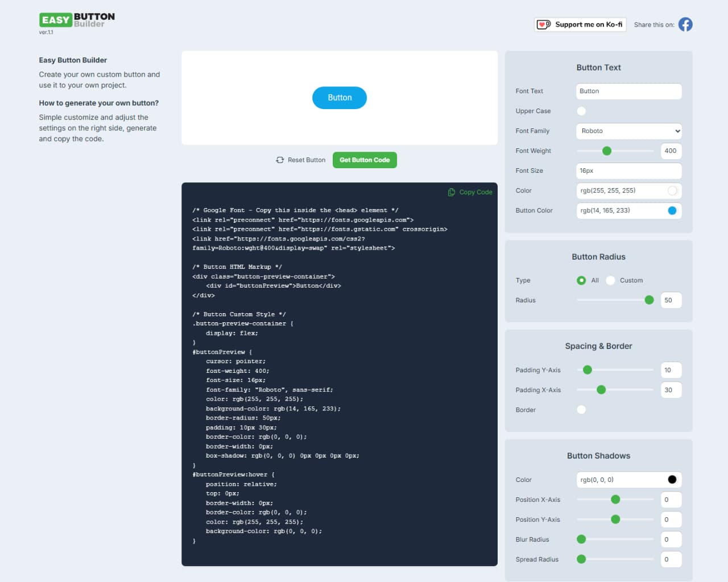Viewport: 728px width, 582px height.
Task: Select the All radius option
Action: click(x=581, y=280)
